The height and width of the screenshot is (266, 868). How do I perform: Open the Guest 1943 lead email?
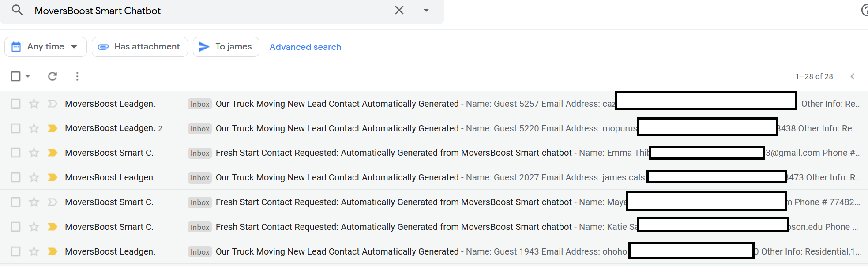tap(337, 251)
